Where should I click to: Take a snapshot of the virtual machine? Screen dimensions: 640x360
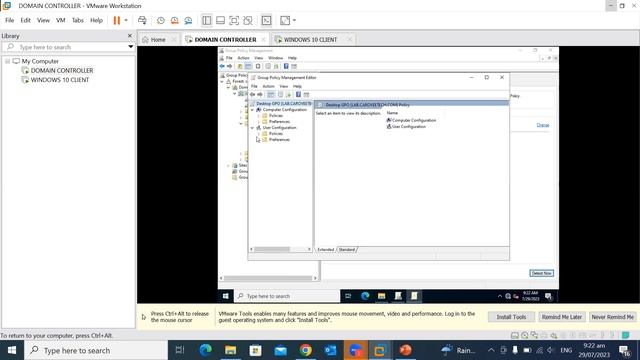[x=161, y=20]
